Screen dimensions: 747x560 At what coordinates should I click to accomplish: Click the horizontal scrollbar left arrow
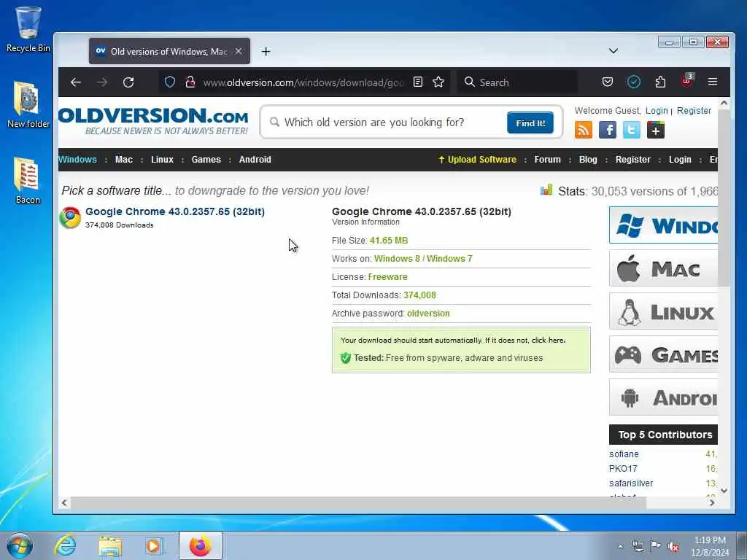click(x=64, y=502)
